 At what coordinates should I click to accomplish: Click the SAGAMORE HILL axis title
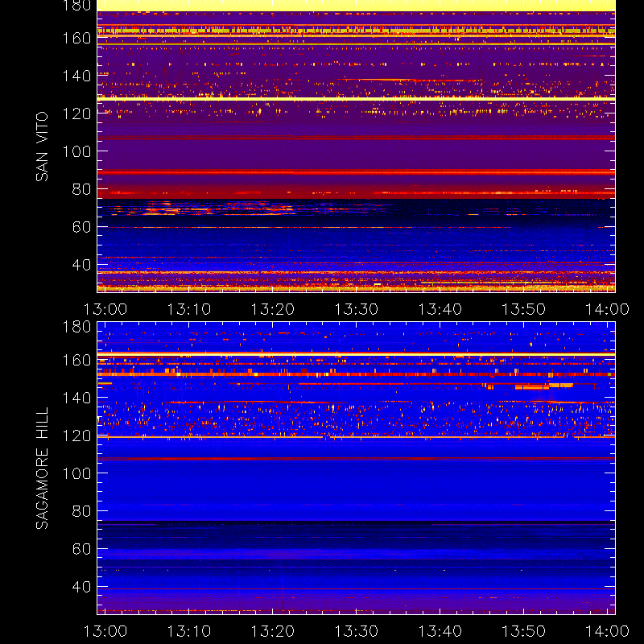(42, 469)
